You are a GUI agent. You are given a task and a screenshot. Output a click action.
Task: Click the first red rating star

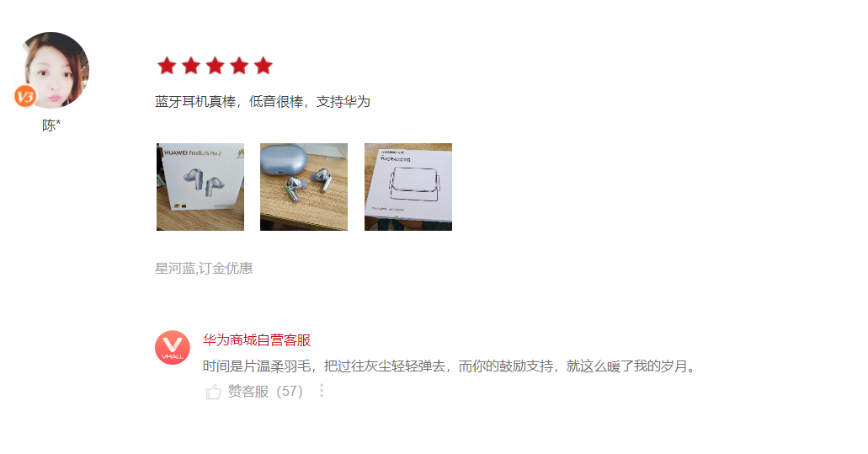pos(167,66)
